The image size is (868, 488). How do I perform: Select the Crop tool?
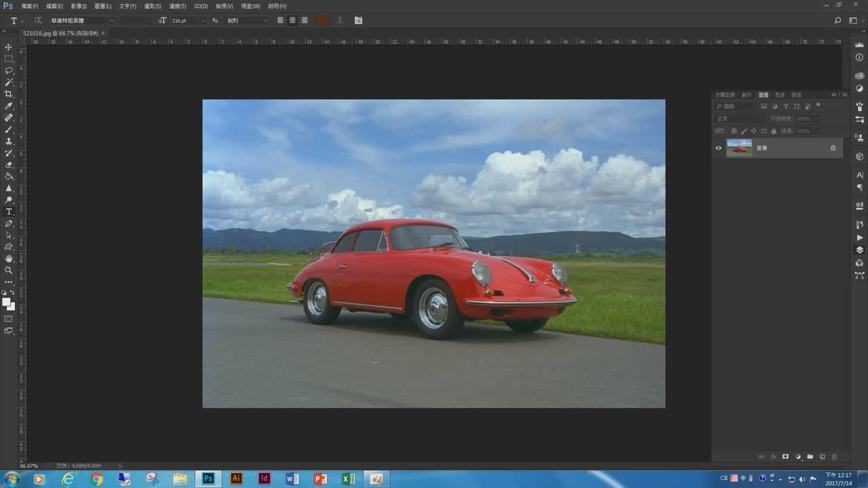click(x=9, y=94)
